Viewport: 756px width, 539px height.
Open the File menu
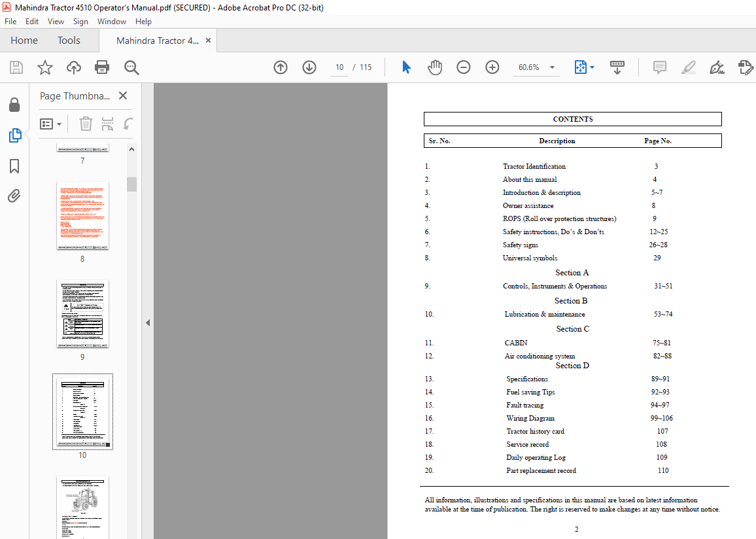pyautogui.click(x=10, y=21)
